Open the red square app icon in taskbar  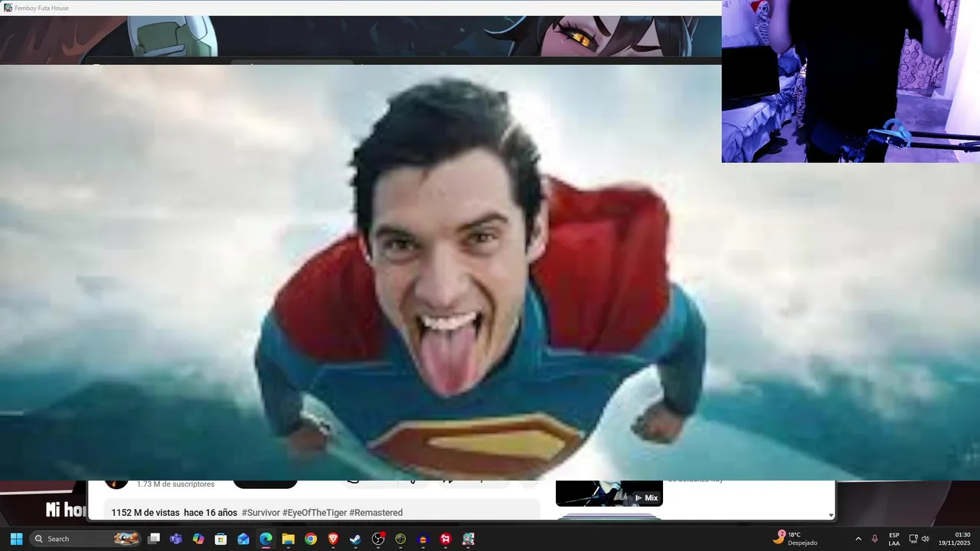click(x=446, y=539)
